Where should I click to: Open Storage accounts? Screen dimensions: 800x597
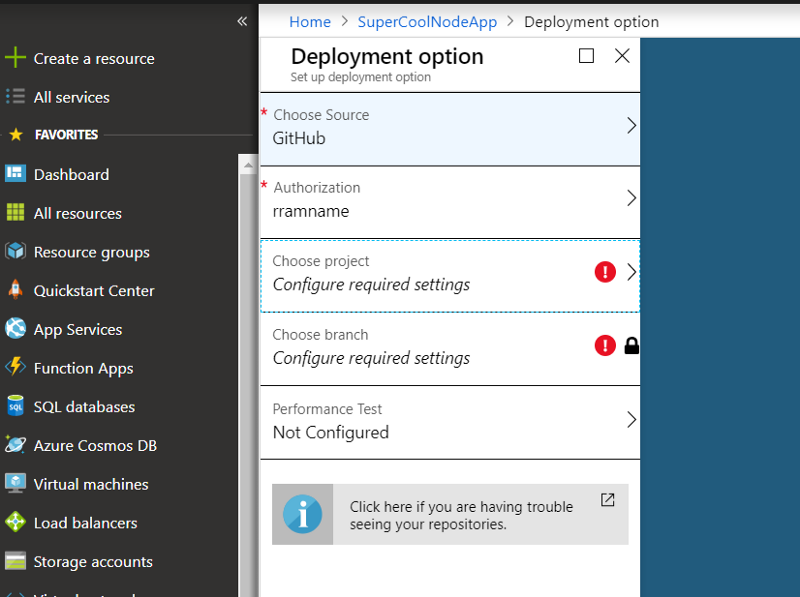click(x=93, y=562)
